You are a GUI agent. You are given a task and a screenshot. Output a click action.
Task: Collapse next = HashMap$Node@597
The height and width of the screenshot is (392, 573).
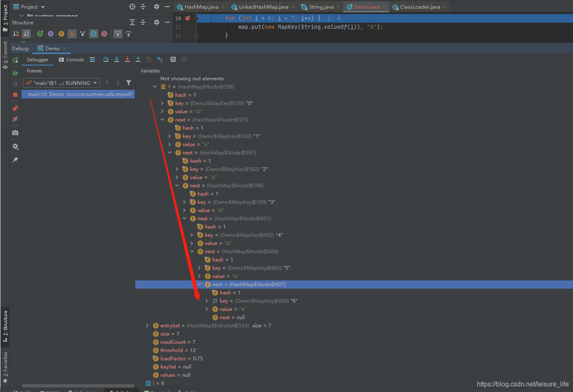[170, 152]
